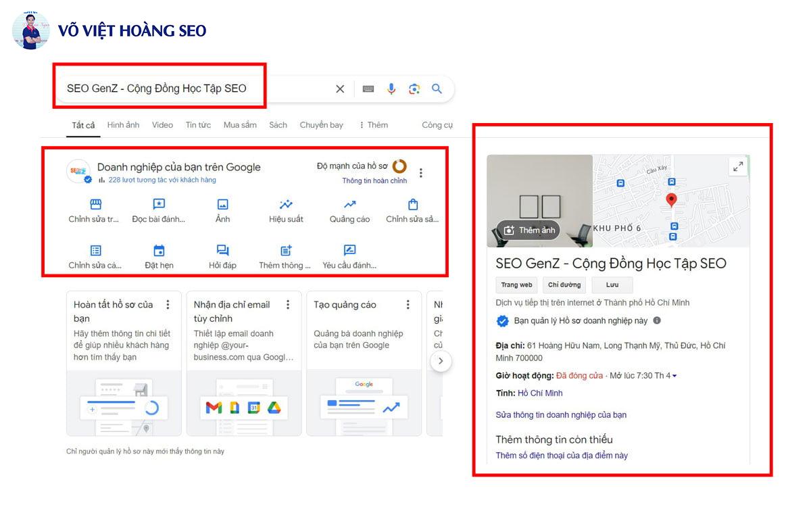Viewport: 811px width, 532px height.
Task: Open 228 lượt tương tác link
Action: pyautogui.click(x=162, y=180)
